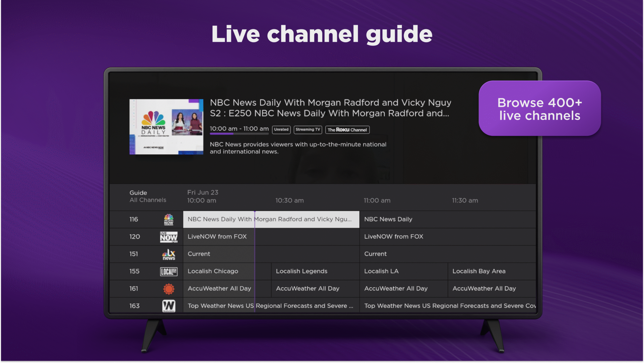Screen dimensions: 644x363
Task: Select the Localish Legends program listing
Action: coord(314,271)
